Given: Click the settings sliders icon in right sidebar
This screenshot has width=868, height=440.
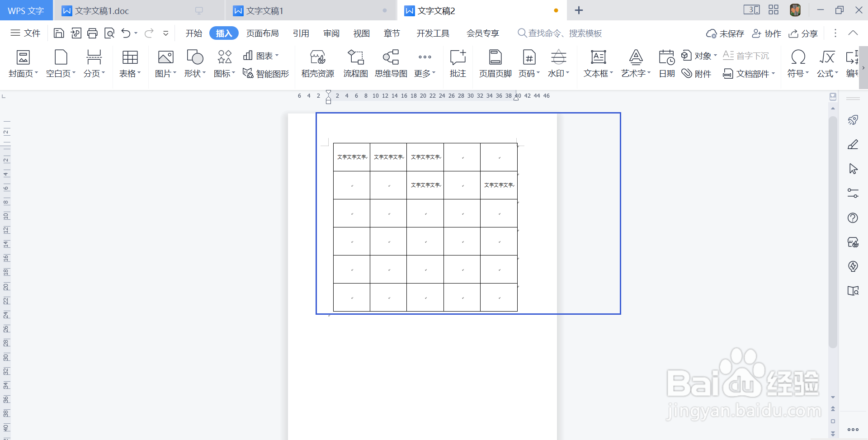Looking at the screenshot, I should click(x=853, y=193).
